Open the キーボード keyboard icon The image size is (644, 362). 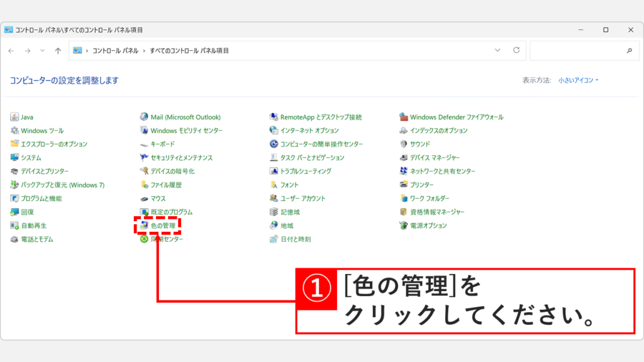[144, 144]
